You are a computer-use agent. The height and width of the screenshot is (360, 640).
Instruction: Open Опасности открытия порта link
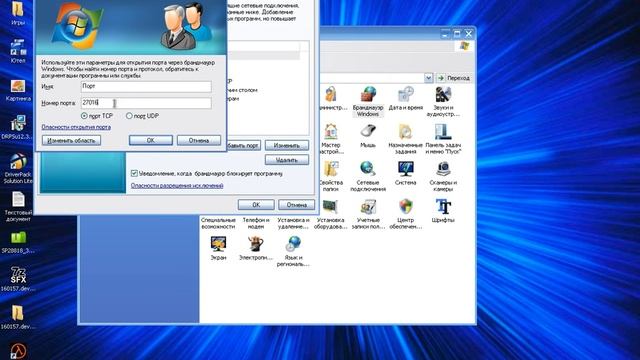(x=76, y=127)
